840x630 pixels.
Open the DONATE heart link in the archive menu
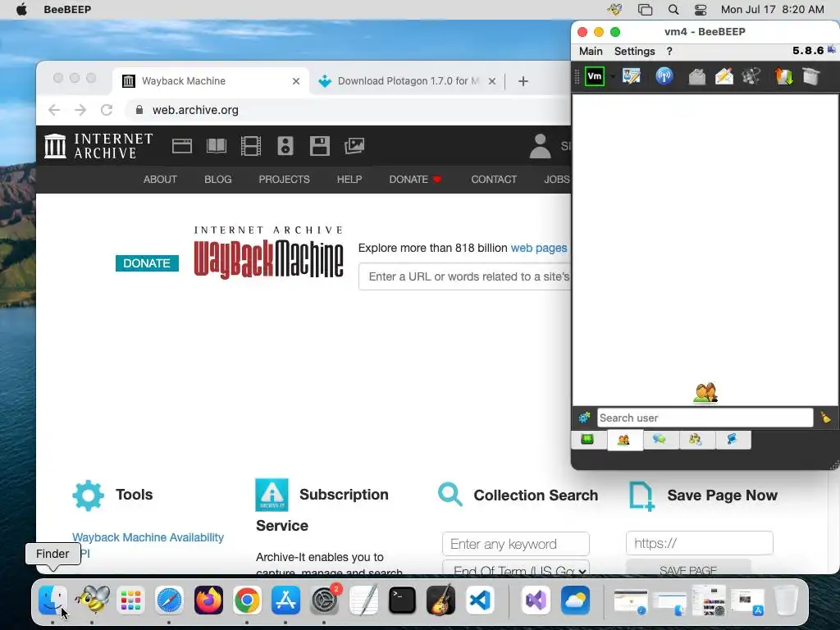[x=415, y=180]
